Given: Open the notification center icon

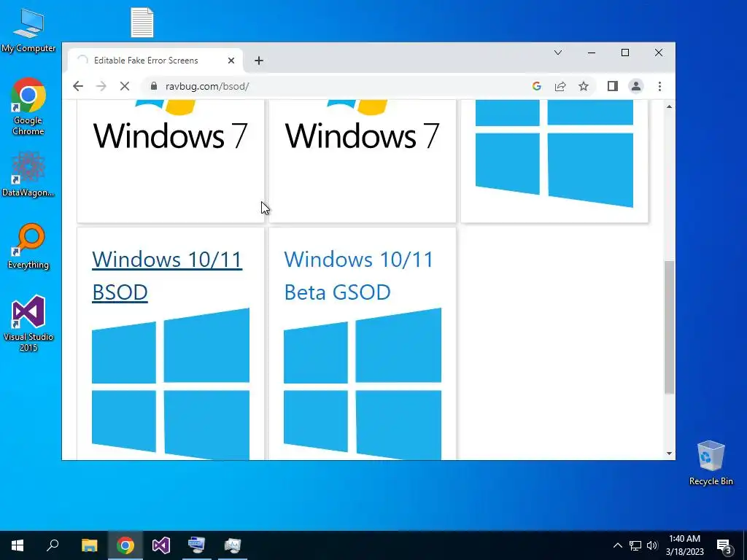Looking at the screenshot, I should pyautogui.click(x=724, y=545).
